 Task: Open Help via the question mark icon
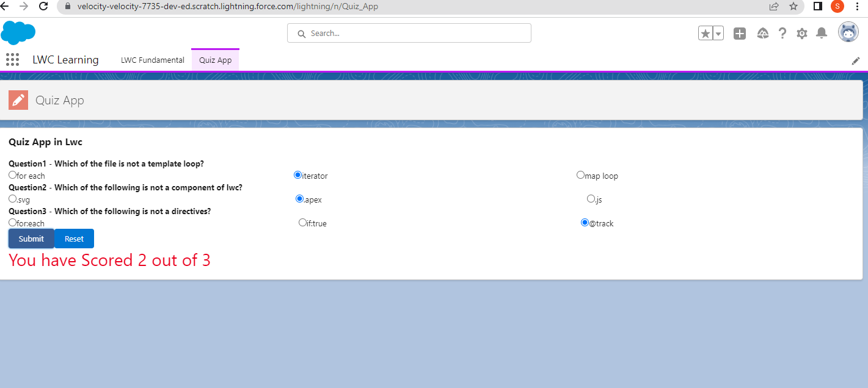pyautogui.click(x=782, y=34)
